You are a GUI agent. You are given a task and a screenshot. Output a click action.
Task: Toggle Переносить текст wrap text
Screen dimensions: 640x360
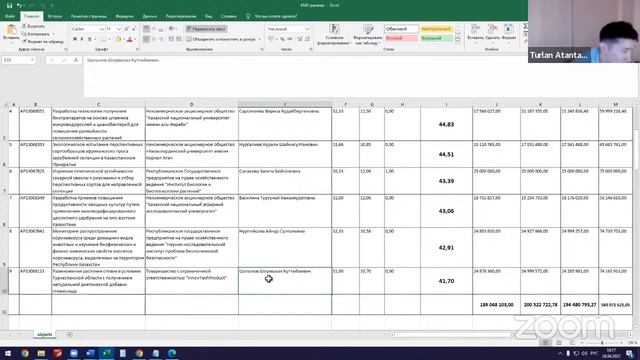point(206,29)
